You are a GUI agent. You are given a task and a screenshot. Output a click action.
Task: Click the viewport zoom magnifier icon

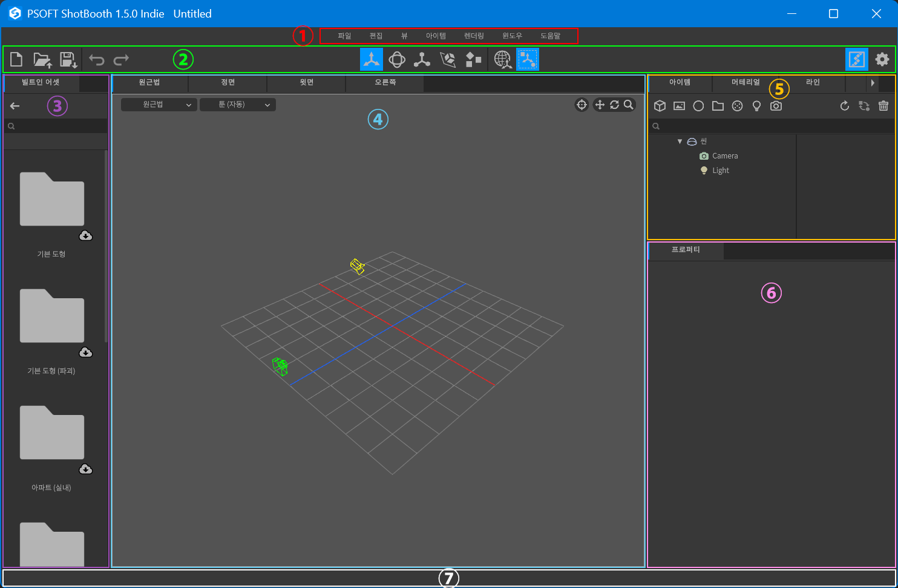pyautogui.click(x=629, y=105)
